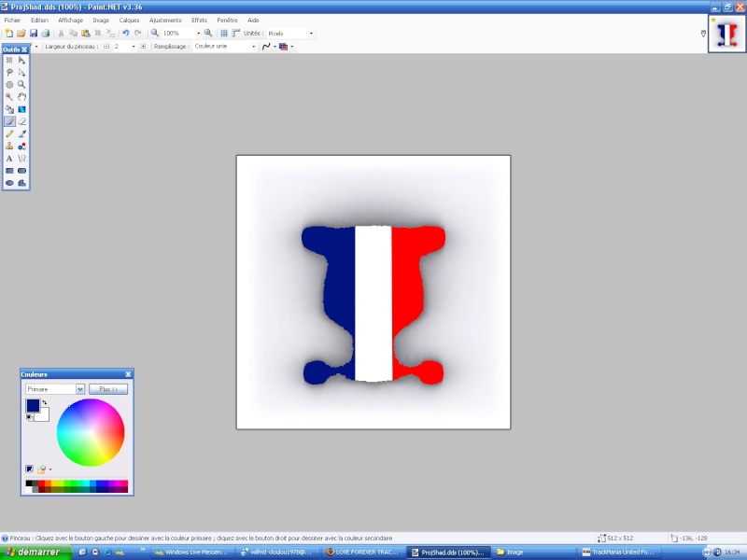Select the Rectangle Select tool
Image resolution: width=747 pixels, height=560 pixels.
9,61
